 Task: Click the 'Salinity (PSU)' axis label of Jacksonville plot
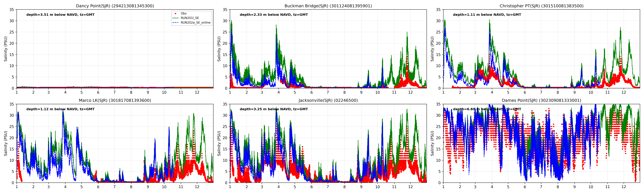tap(219, 143)
